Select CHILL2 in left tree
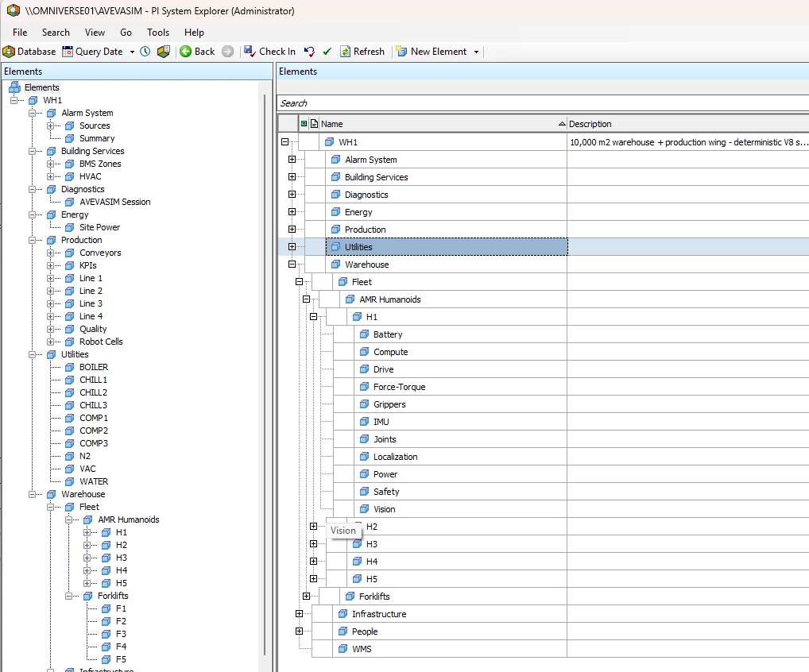This screenshot has height=672, width=809. coord(93,392)
